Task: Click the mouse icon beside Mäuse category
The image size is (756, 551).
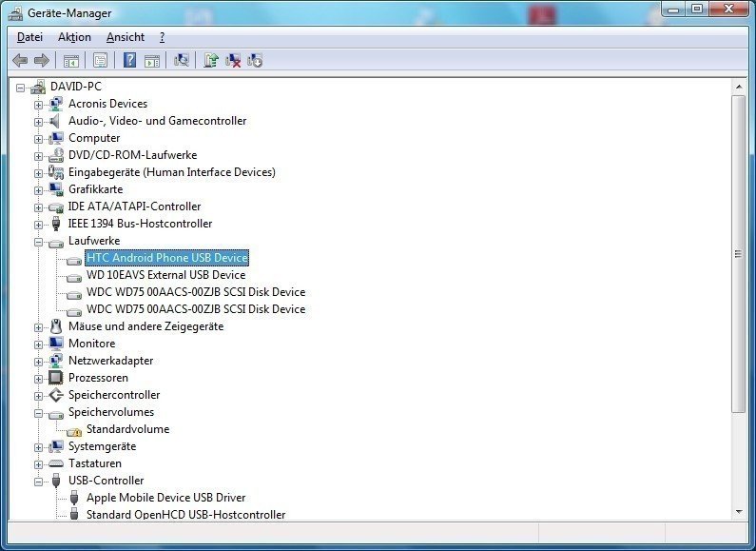Action: point(56,326)
